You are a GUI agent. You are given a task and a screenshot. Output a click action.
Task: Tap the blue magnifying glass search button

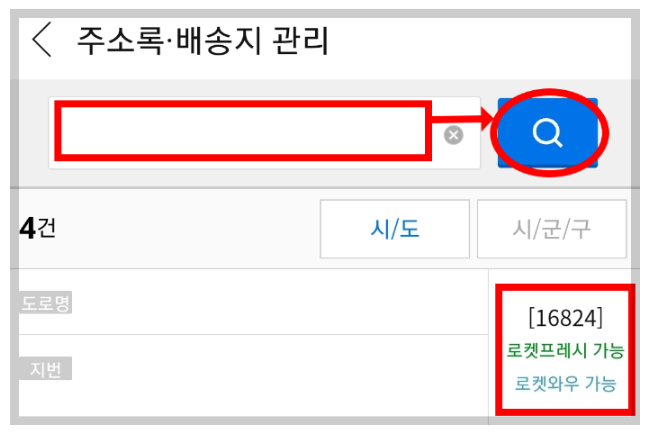[548, 133]
